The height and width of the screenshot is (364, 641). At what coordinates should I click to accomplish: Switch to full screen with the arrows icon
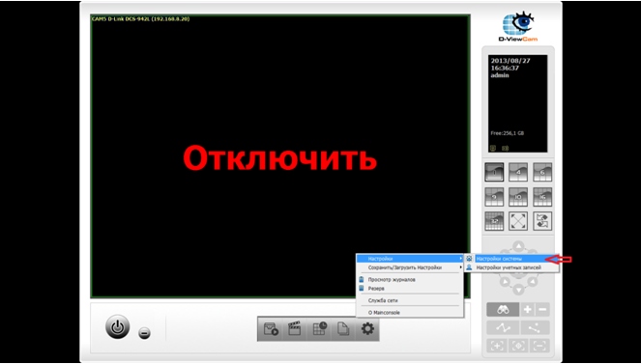click(518, 221)
